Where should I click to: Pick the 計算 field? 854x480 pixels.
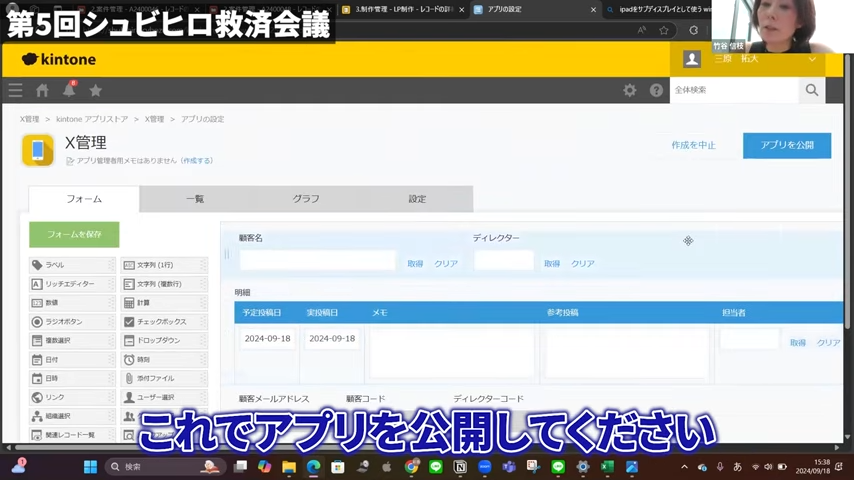click(x=164, y=302)
